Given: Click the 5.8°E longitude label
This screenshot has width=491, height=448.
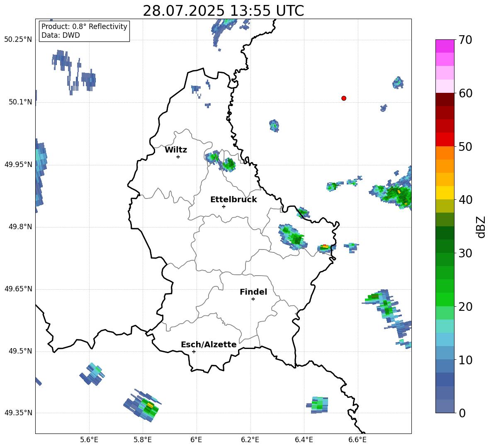Looking at the screenshot, I should (143, 440).
